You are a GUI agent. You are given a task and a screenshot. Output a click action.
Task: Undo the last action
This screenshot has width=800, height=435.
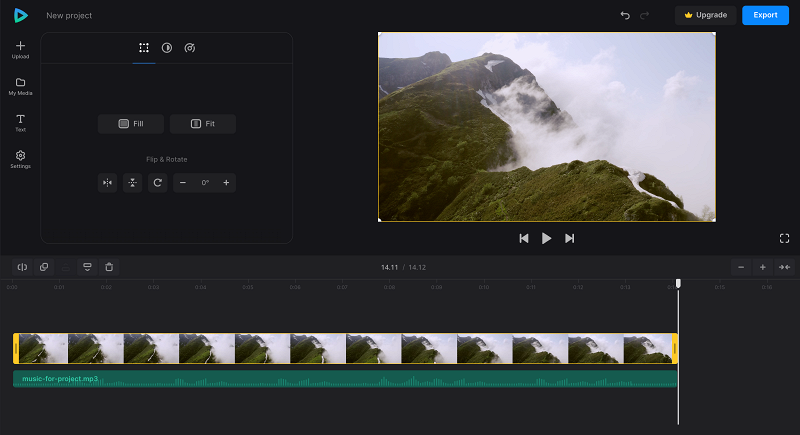coord(625,15)
